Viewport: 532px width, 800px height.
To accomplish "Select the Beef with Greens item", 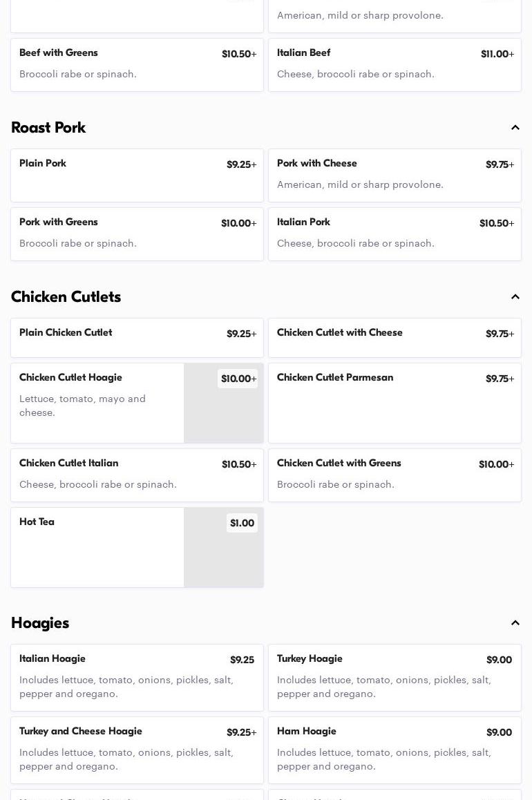I will click(137, 65).
